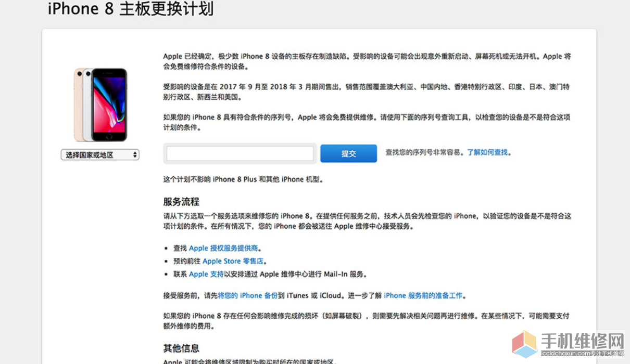Open the 了解如何查找 link

487,152
